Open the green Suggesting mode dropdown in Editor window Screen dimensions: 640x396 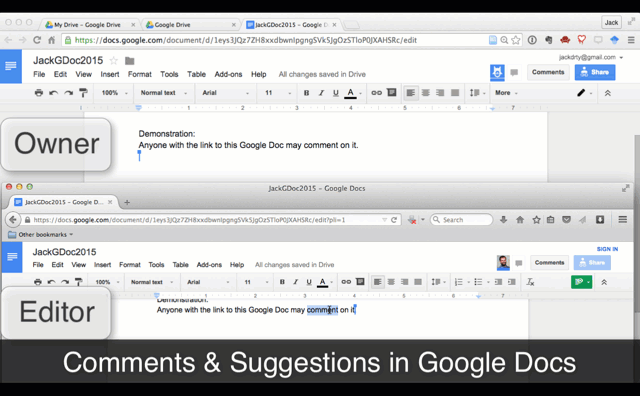[581, 282]
